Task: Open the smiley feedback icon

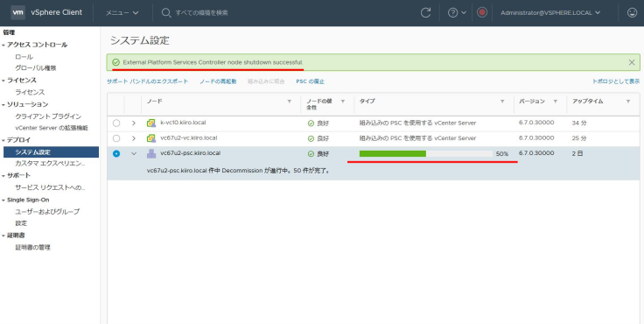Action: (x=632, y=13)
